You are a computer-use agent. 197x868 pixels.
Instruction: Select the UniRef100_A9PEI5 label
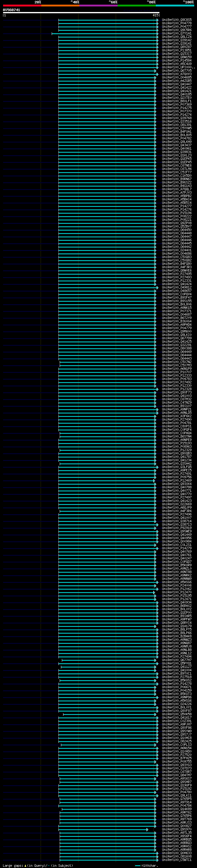click(x=176, y=470)
